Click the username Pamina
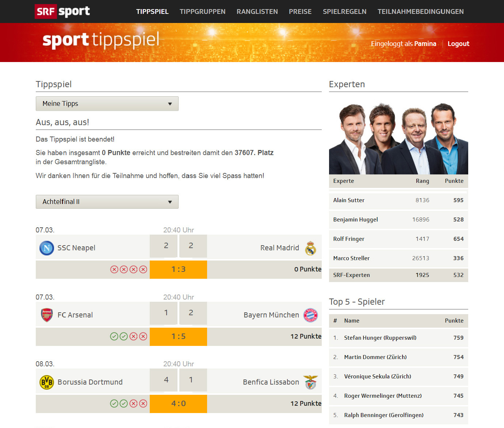504x428 pixels. click(425, 44)
